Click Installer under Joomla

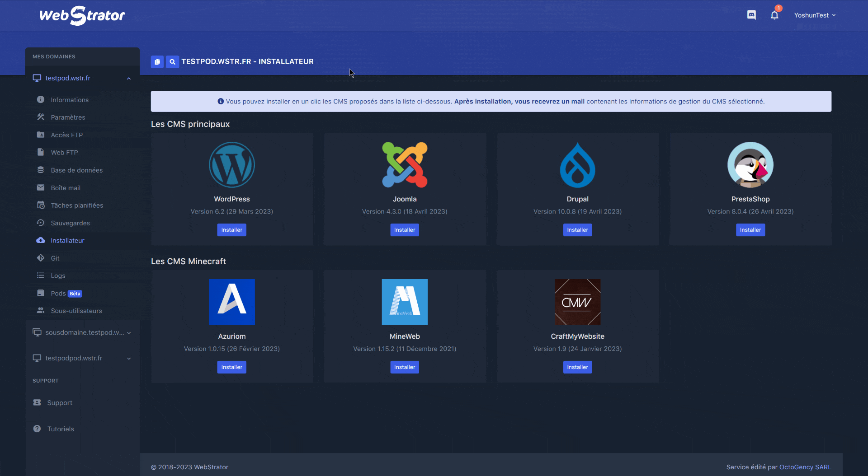(x=405, y=230)
